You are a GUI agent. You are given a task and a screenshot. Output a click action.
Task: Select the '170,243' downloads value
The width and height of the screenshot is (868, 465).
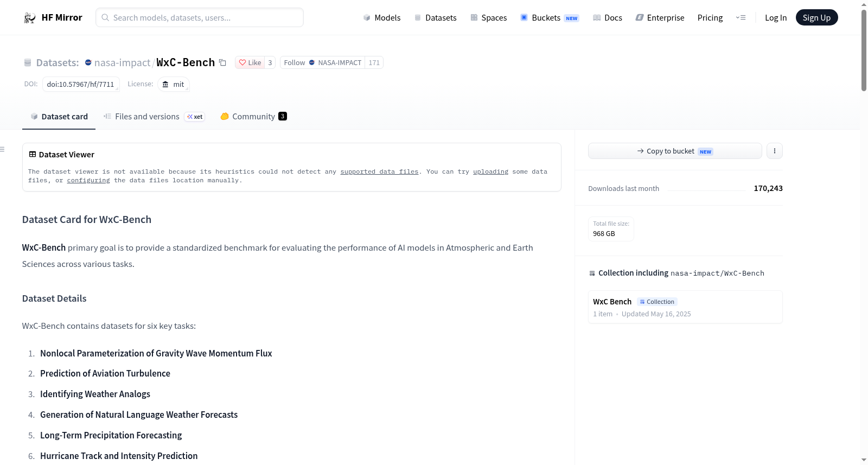tap(768, 188)
